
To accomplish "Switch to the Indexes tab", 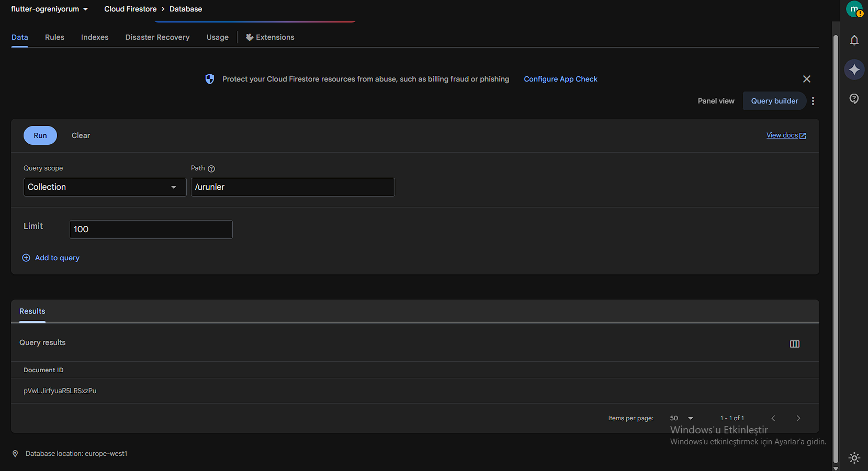I will pyautogui.click(x=95, y=37).
